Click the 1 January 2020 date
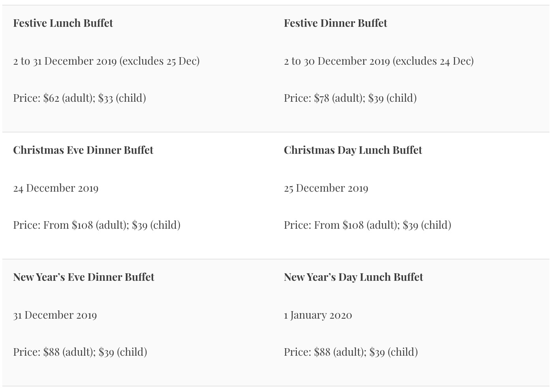 [x=318, y=315]
